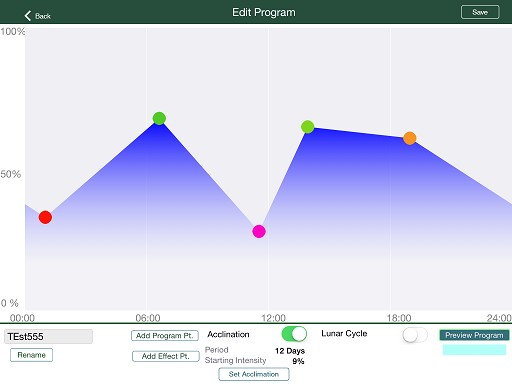The image size is (512, 384).
Task: Click the 100% intensity axis label
Action: tap(13, 31)
